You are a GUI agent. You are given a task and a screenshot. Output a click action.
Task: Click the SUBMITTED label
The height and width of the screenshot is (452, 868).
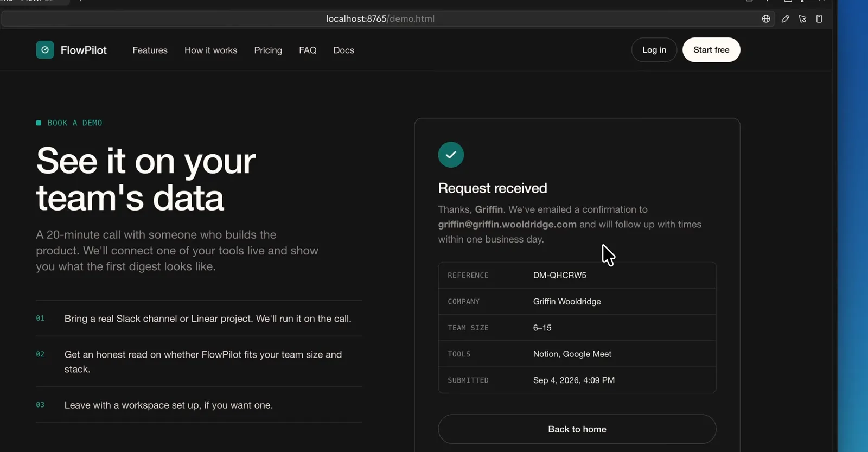468,380
